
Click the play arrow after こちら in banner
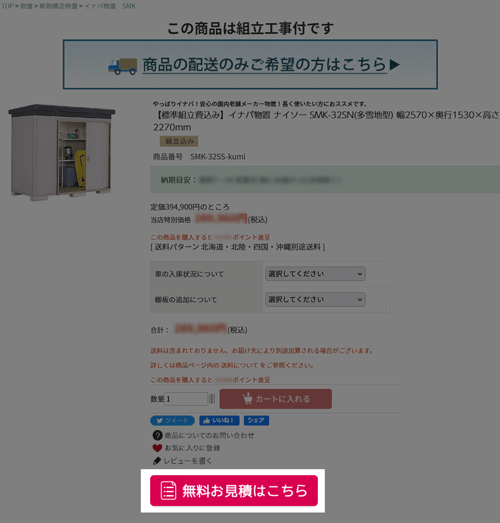click(x=395, y=64)
